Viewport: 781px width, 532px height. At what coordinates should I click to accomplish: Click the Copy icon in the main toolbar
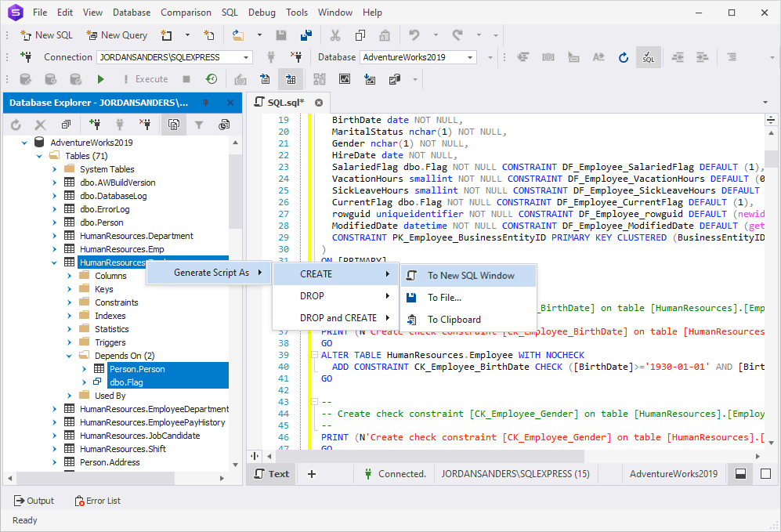click(x=360, y=35)
